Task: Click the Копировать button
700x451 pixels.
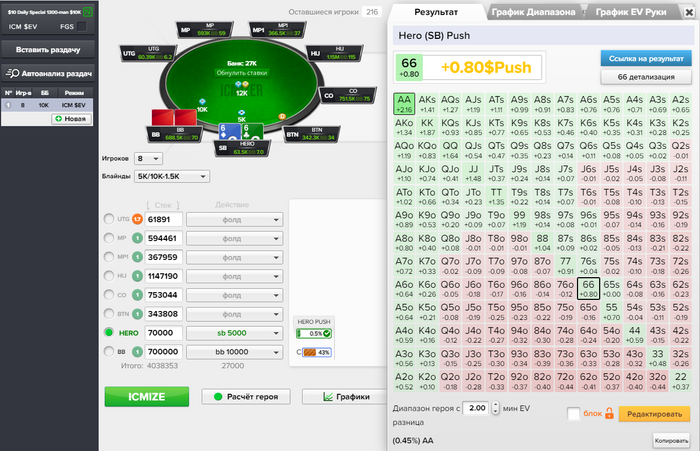Action: (671, 441)
